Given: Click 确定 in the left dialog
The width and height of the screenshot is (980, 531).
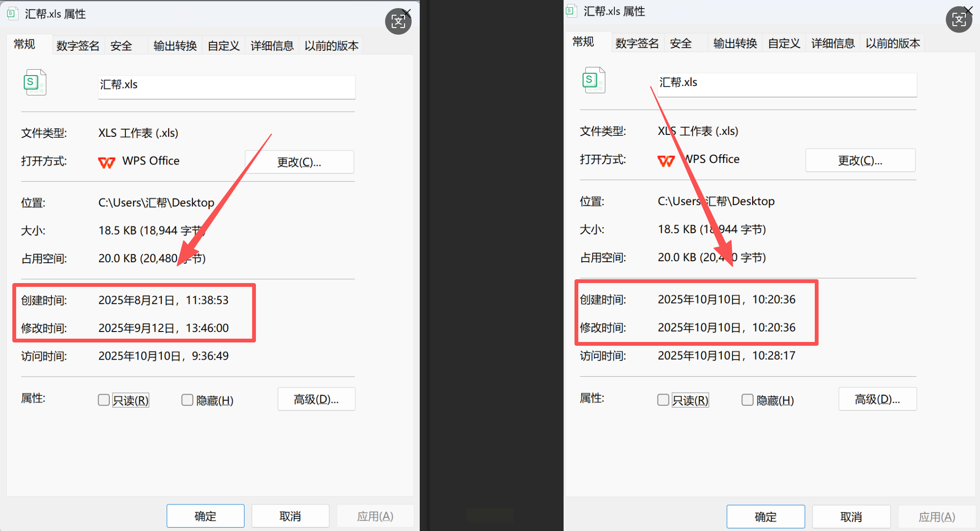Looking at the screenshot, I should coord(205,516).
